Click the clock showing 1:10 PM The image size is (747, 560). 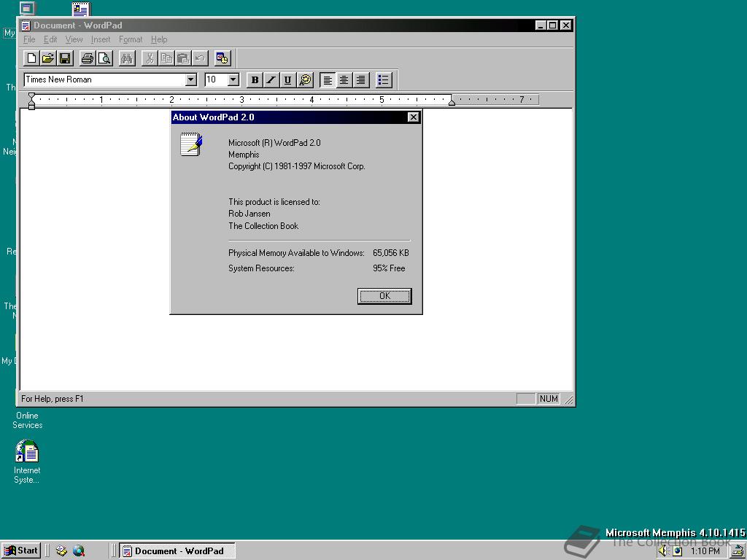(705, 551)
